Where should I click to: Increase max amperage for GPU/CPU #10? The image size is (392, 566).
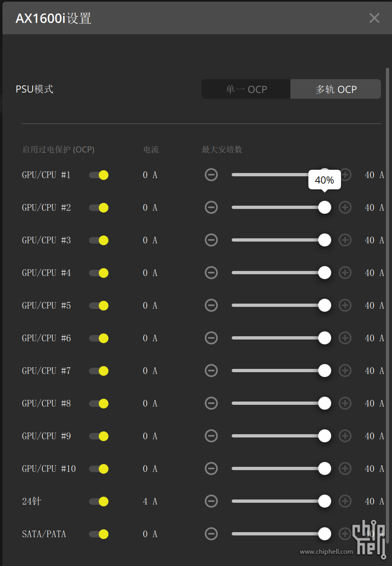[x=345, y=468]
